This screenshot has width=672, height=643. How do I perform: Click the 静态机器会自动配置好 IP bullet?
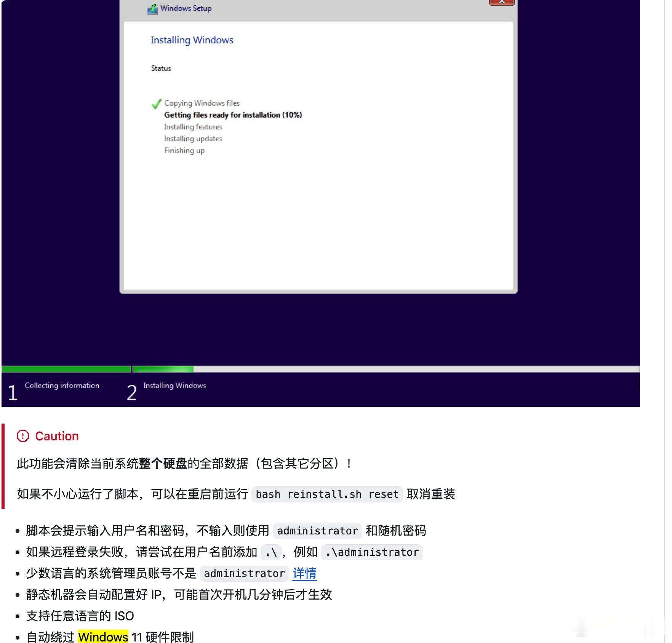(179, 594)
